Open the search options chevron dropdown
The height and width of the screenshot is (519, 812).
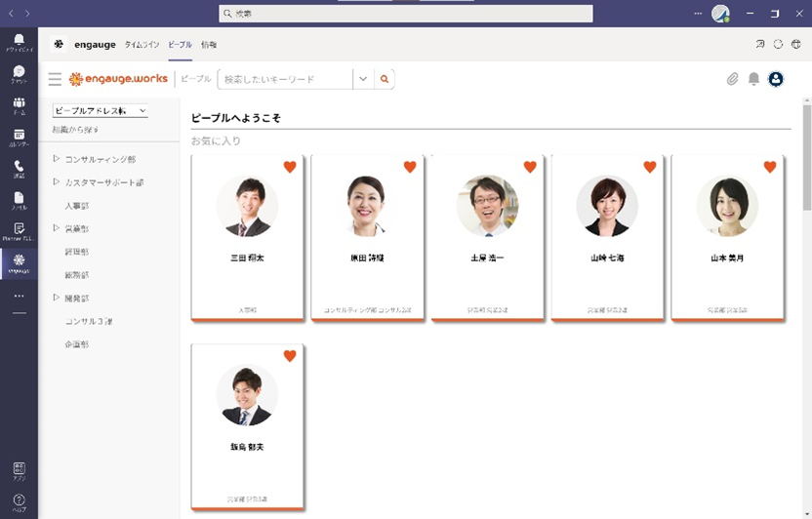tap(363, 79)
